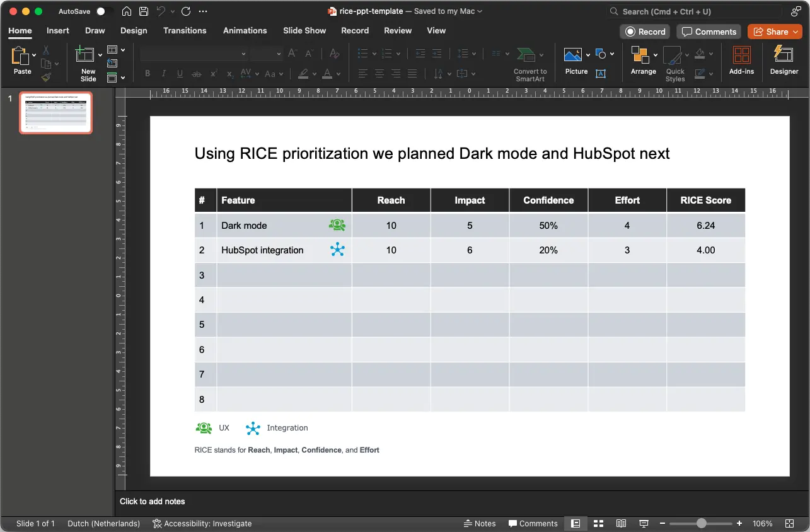Open the Comments button in the ribbon header
This screenshot has width=810, height=532.
click(x=709, y=32)
